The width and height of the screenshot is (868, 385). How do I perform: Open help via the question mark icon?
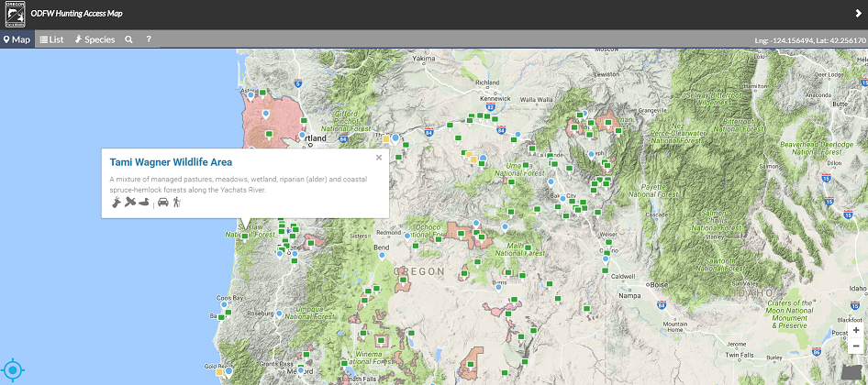[x=149, y=39]
